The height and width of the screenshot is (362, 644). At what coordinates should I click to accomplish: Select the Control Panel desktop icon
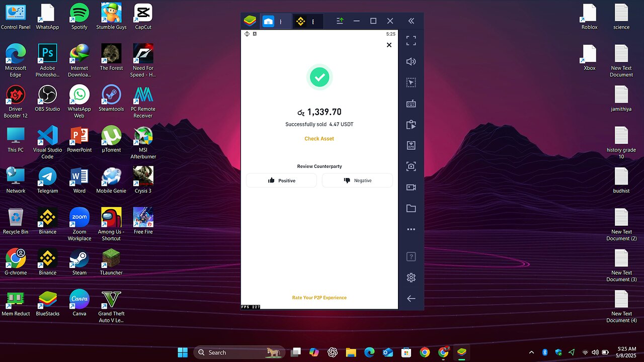(16, 17)
